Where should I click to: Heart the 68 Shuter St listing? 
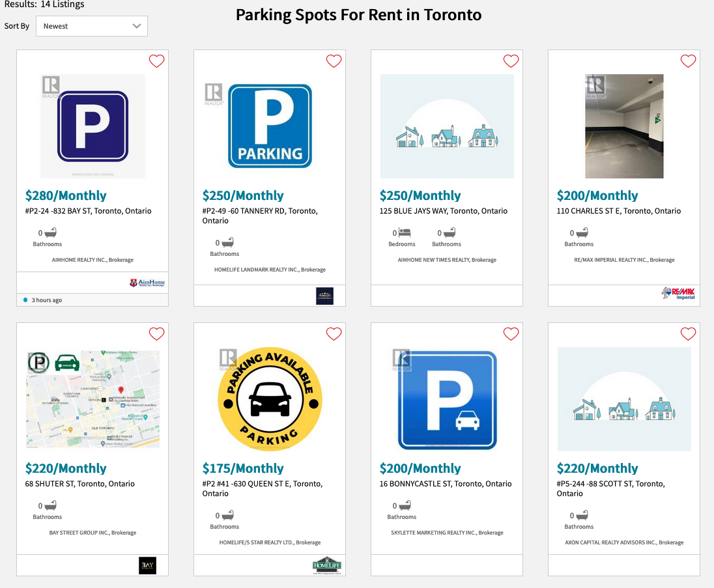[x=156, y=334]
